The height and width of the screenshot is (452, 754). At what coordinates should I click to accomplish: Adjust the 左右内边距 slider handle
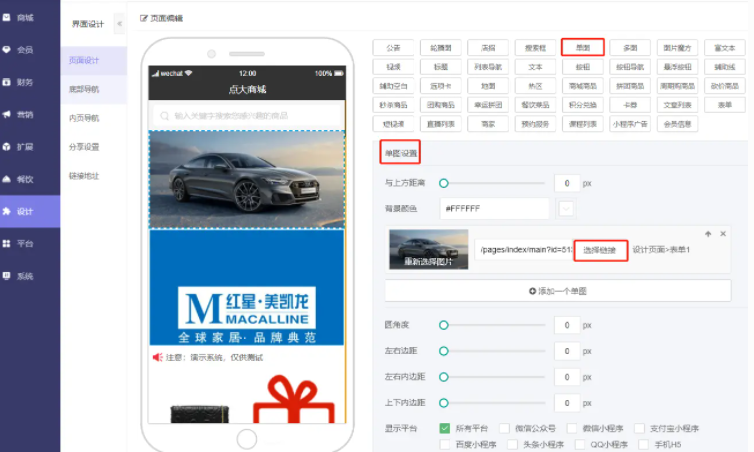pyautogui.click(x=444, y=377)
